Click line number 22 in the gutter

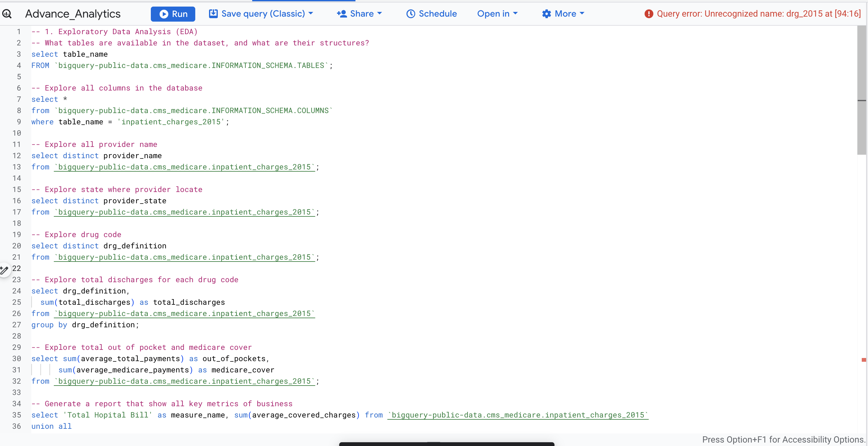tap(17, 268)
